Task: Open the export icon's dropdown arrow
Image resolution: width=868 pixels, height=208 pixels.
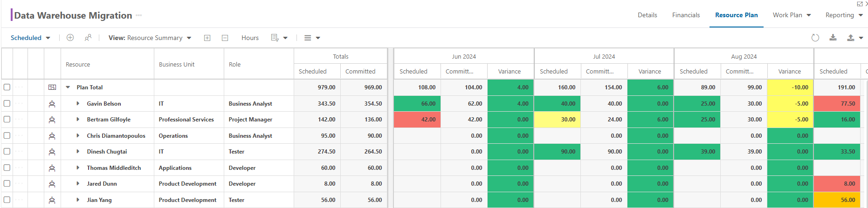Action: click(861, 38)
